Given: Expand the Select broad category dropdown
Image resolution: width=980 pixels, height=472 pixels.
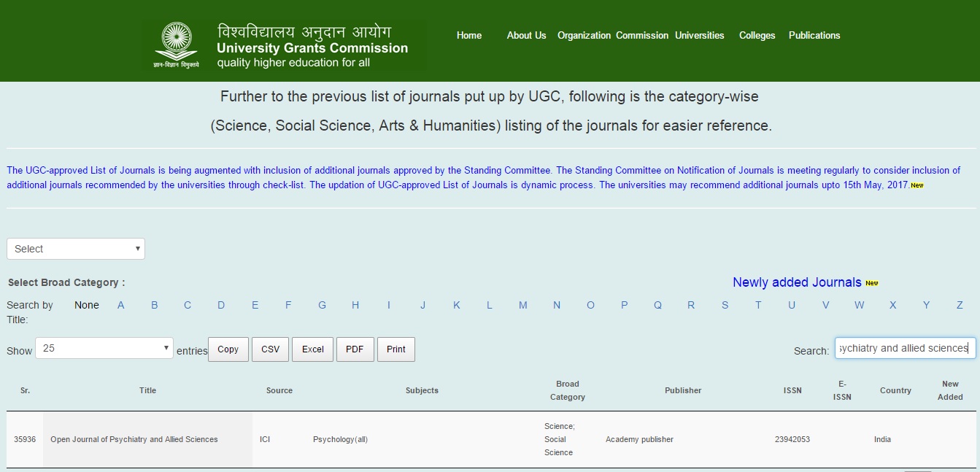Looking at the screenshot, I should tap(76, 249).
